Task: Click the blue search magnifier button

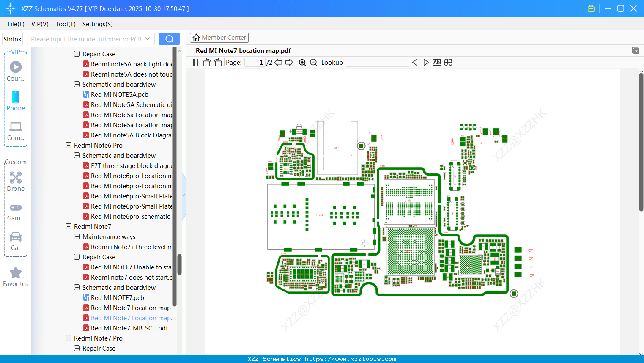Action: pos(169,39)
